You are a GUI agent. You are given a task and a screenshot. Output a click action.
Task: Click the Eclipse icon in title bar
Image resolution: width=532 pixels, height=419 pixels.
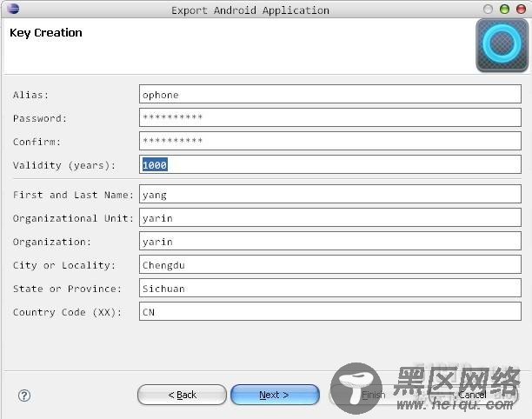(x=13, y=9)
